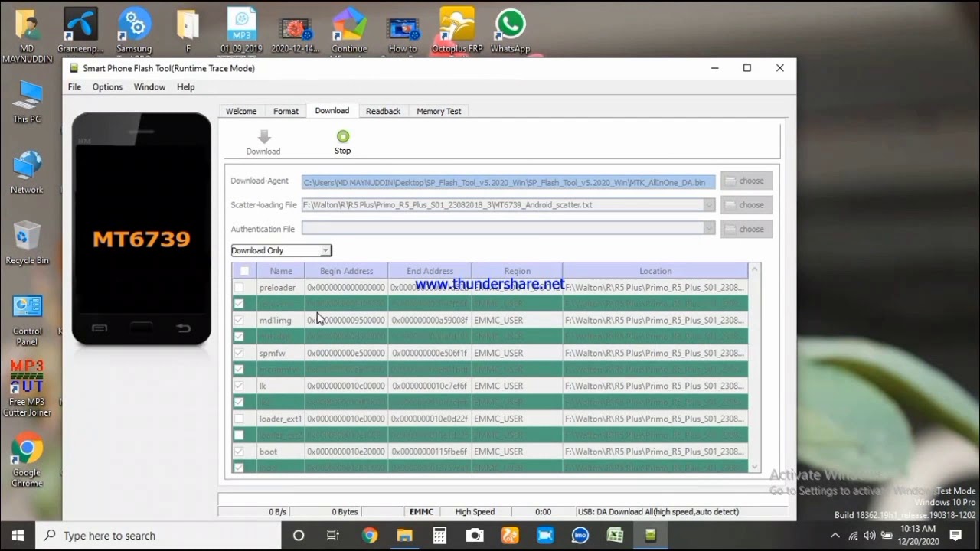The height and width of the screenshot is (551, 980).
Task: Toggle the lk row checkbox
Action: [x=239, y=386]
